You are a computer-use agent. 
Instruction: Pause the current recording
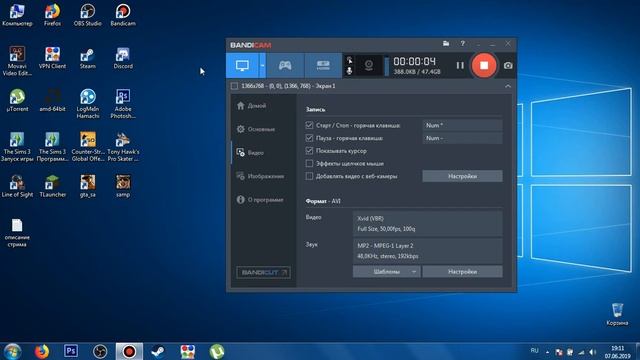pyautogui.click(x=460, y=65)
